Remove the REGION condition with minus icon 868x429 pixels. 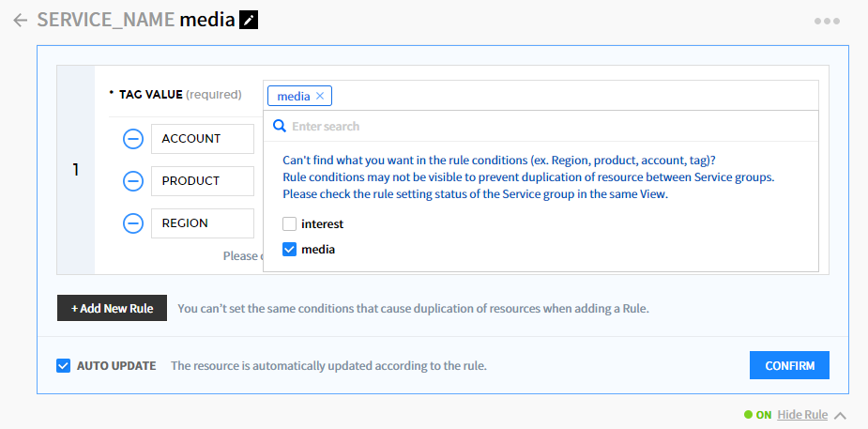coord(133,223)
